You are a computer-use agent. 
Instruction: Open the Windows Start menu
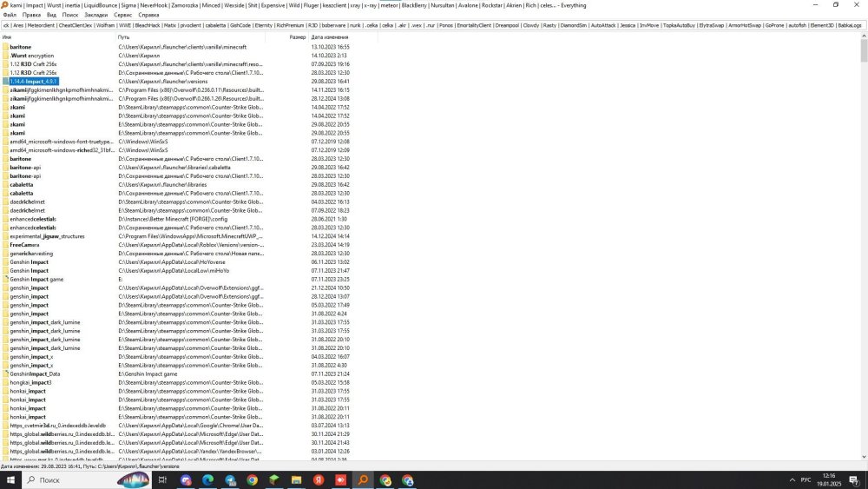coord(10,479)
